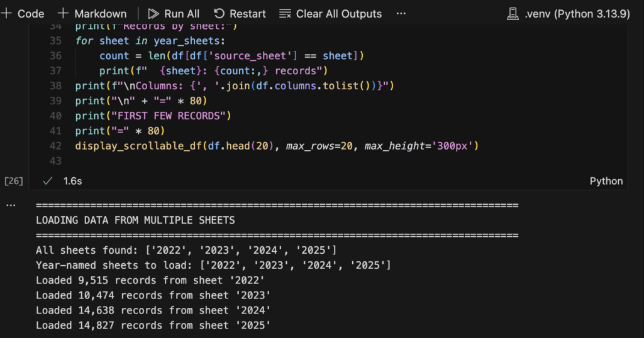
Task: Click the Clear All Outputs list icon
Action: pyautogui.click(x=285, y=14)
